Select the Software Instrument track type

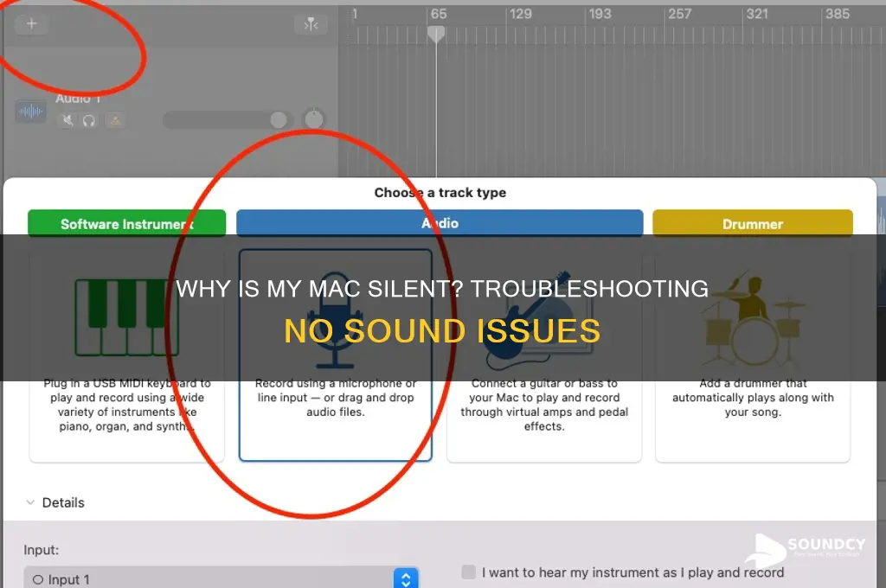coord(126,224)
